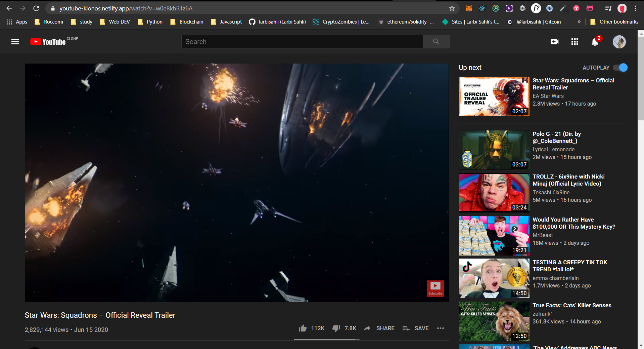Click the Subscribe watermark in the video
The width and height of the screenshot is (644, 349).
pyautogui.click(x=435, y=288)
